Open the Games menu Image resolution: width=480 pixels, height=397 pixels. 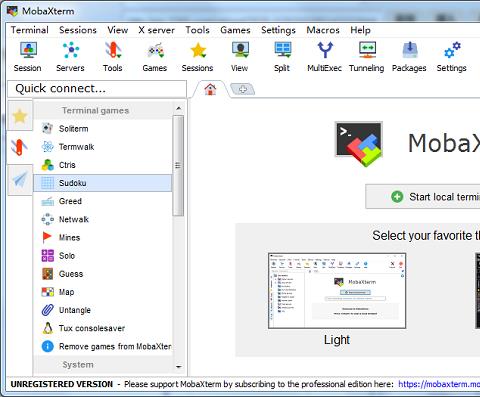pos(235,30)
